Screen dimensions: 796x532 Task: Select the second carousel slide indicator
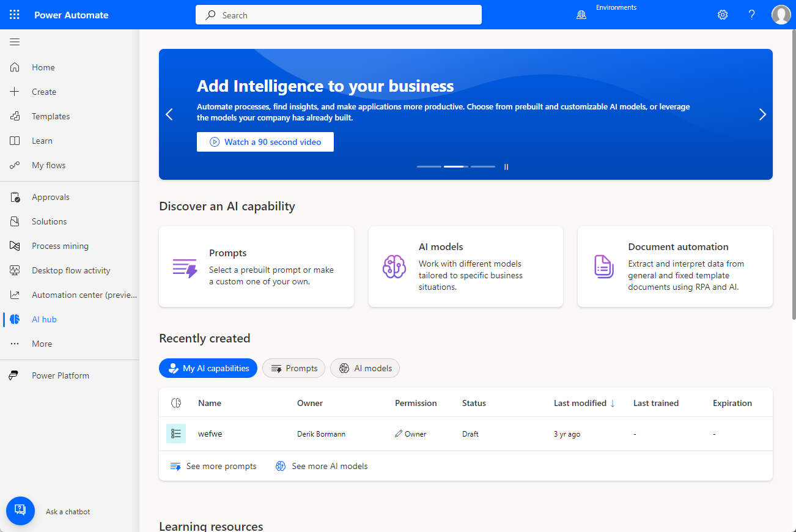click(x=456, y=166)
